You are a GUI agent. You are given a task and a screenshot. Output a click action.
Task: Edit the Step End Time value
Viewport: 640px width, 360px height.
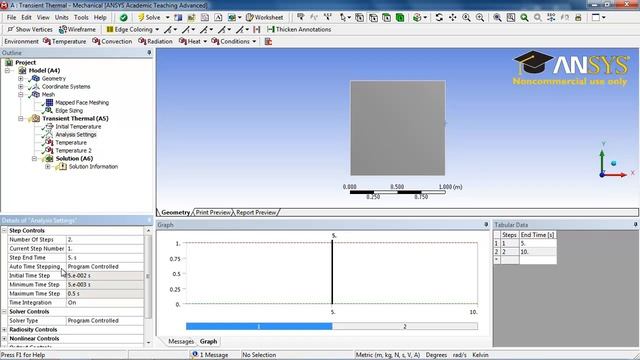(x=105, y=258)
